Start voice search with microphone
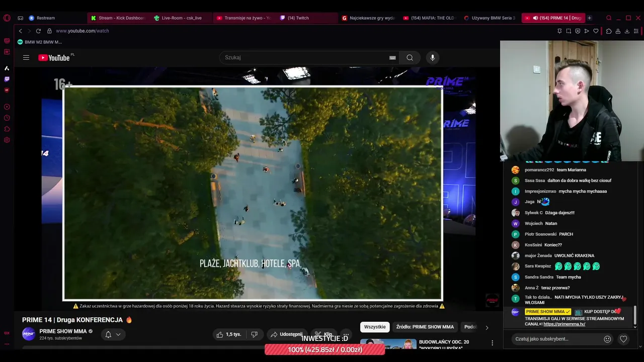This screenshot has height=362, width=644. [x=432, y=57]
